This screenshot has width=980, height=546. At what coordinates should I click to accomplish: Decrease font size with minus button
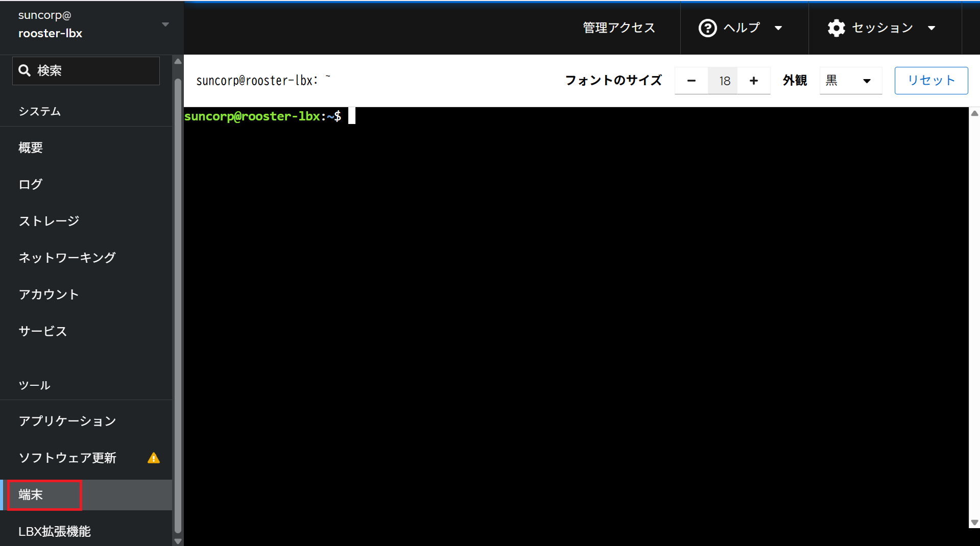click(691, 81)
